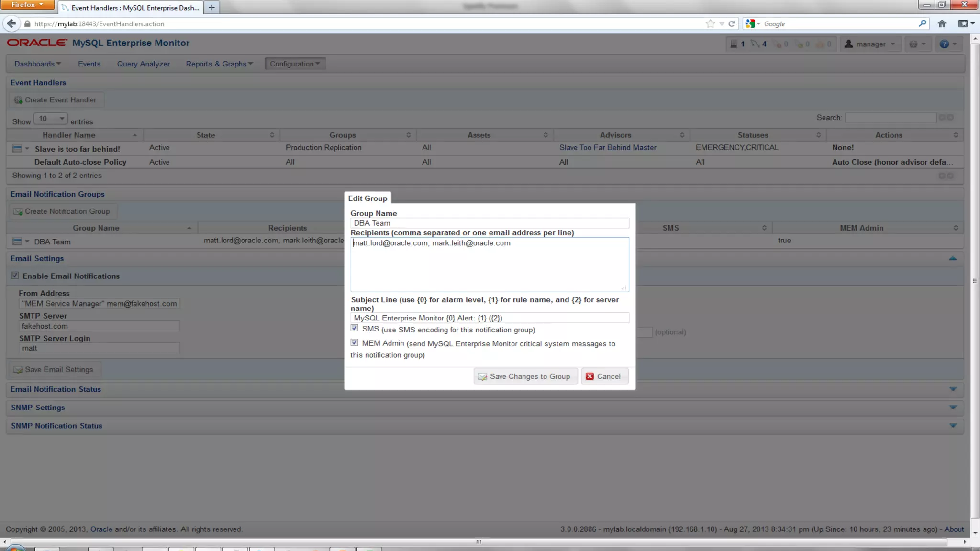Open the Google search engine selector arrow
The image size is (980, 551).
tap(758, 24)
